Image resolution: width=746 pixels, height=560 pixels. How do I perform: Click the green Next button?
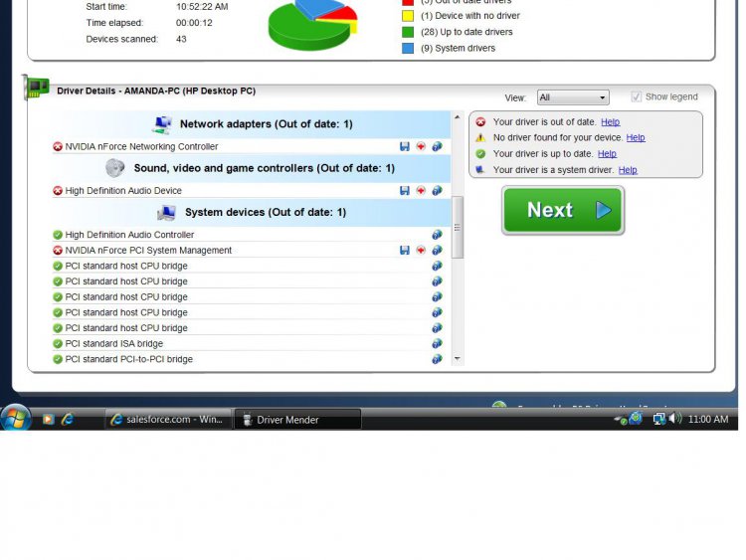point(563,210)
